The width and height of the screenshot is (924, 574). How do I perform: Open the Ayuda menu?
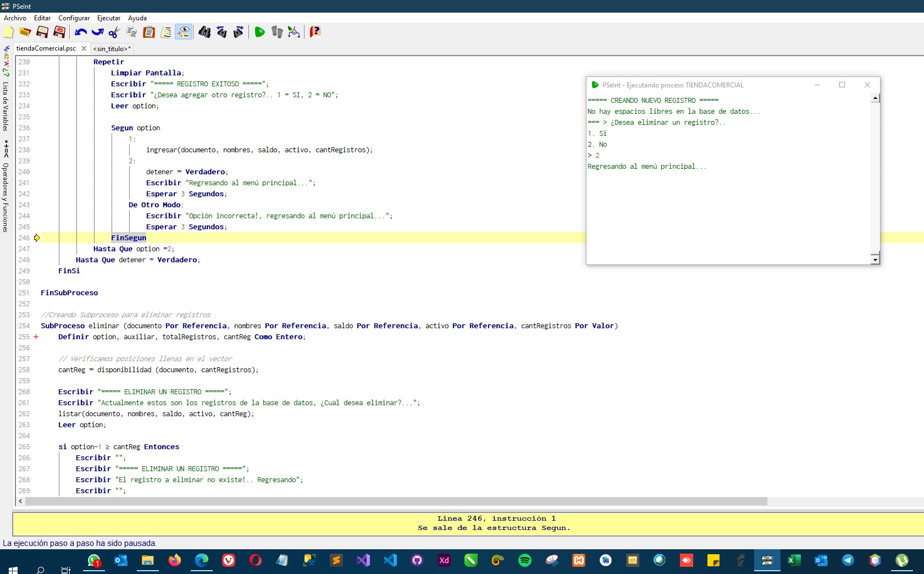coord(137,18)
